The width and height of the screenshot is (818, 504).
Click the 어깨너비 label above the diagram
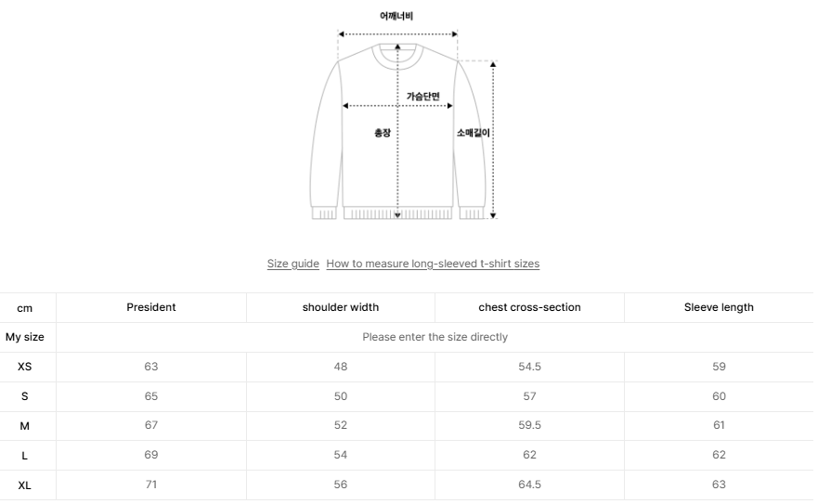[396, 16]
